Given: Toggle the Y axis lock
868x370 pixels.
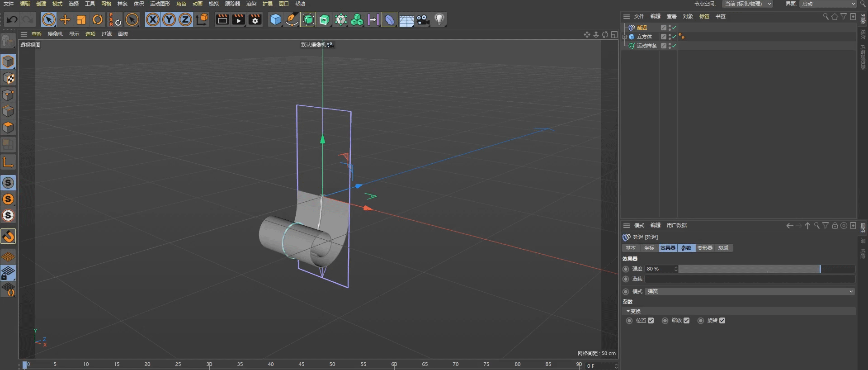Looking at the screenshot, I should click(169, 19).
